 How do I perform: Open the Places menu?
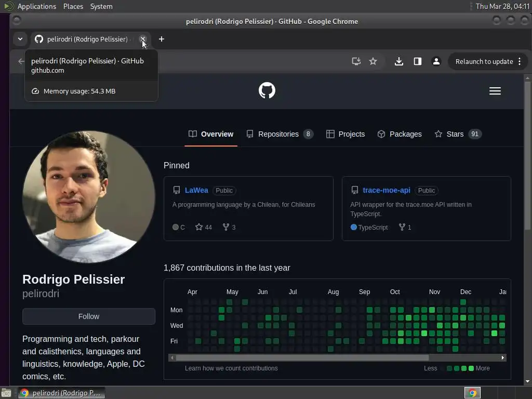tap(73, 6)
